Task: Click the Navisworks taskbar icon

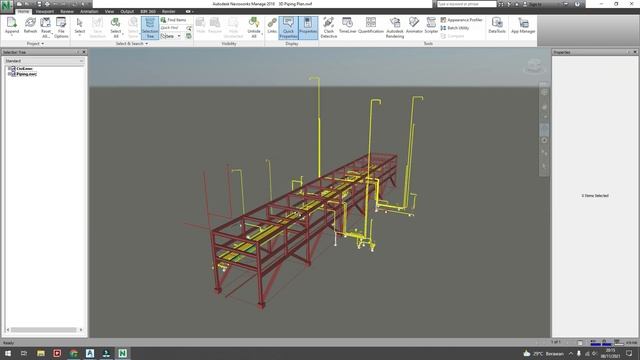Action: tap(122, 353)
